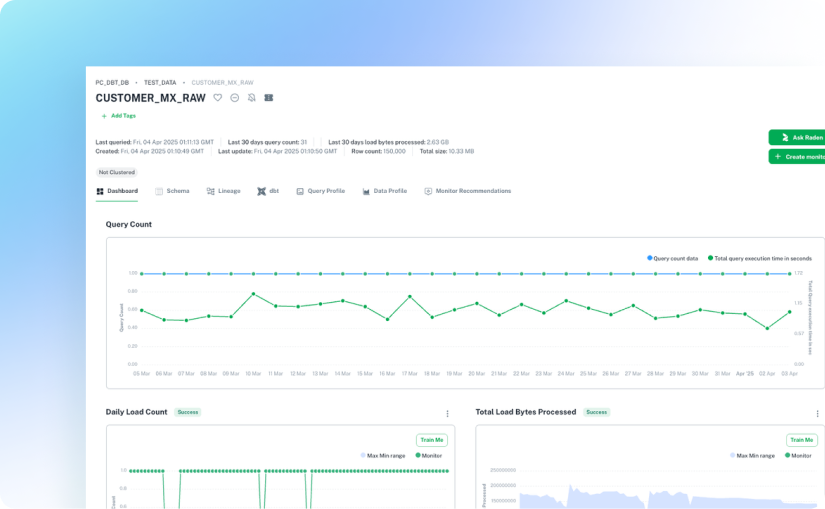Image resolution: width=825 pixels, height=509 pixels.
Task: Click the Query Profile tab icon
Action: point(300,191)
